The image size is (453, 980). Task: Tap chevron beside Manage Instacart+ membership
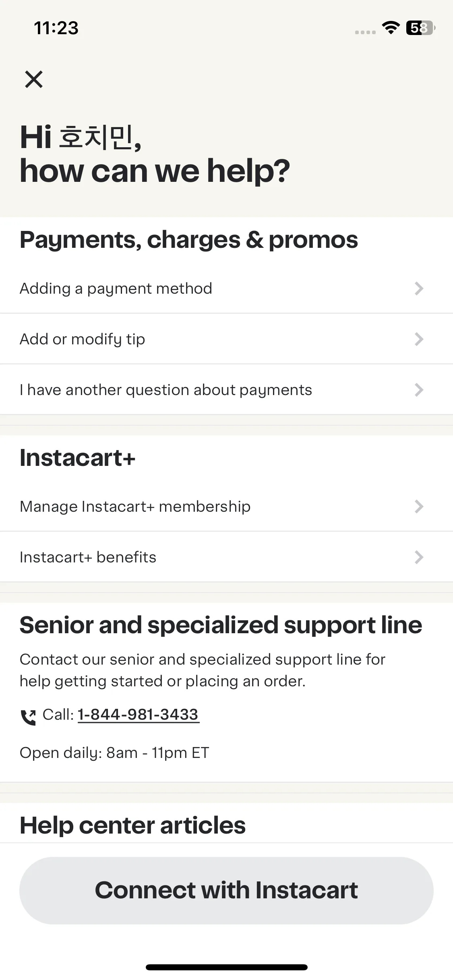419,506
